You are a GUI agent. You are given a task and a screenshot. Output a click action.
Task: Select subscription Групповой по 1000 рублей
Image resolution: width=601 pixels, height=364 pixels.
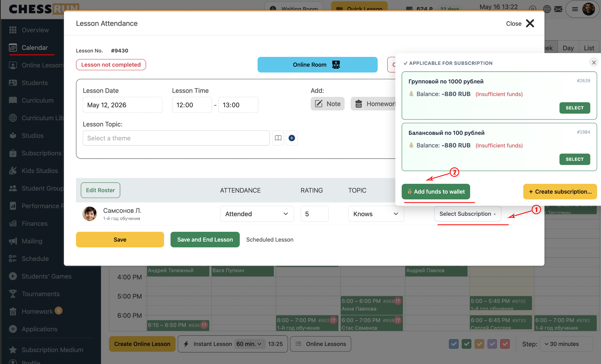[575, 108]
